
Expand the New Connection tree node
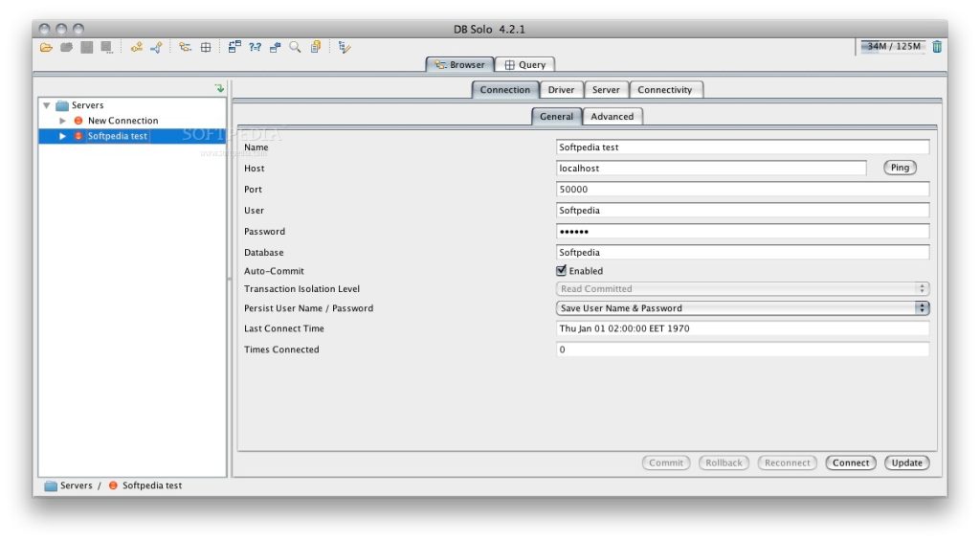[x=63, y=121]
